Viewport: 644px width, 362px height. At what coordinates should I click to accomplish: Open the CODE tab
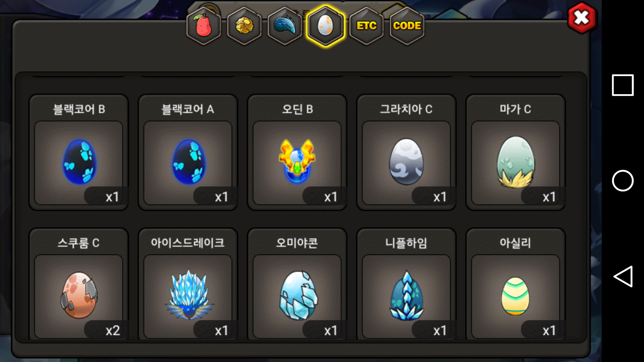pyautogui.click(x=407, y=26)
